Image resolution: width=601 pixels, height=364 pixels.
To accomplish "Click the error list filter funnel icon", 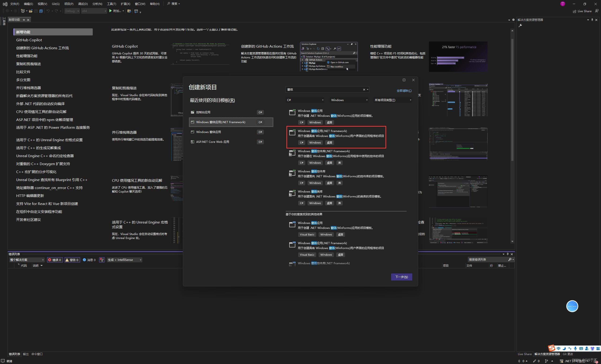I will pyautogui.click(x=102, y=260).
